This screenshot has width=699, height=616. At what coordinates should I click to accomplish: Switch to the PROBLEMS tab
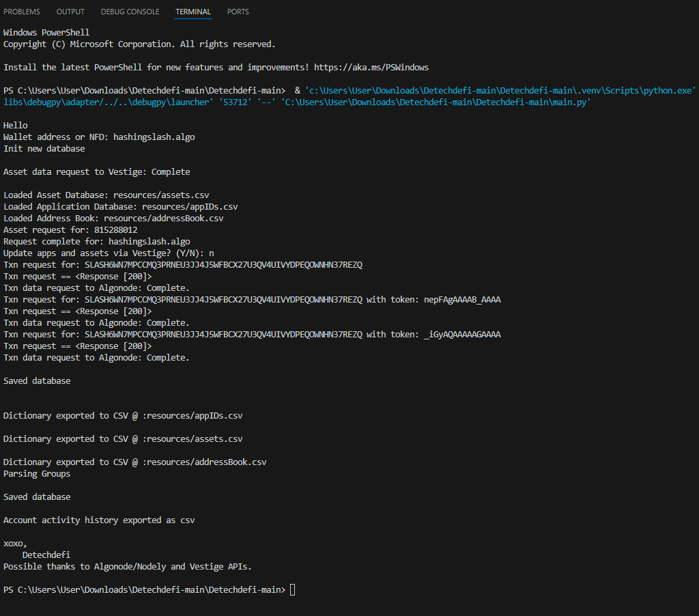coord(22,12)
